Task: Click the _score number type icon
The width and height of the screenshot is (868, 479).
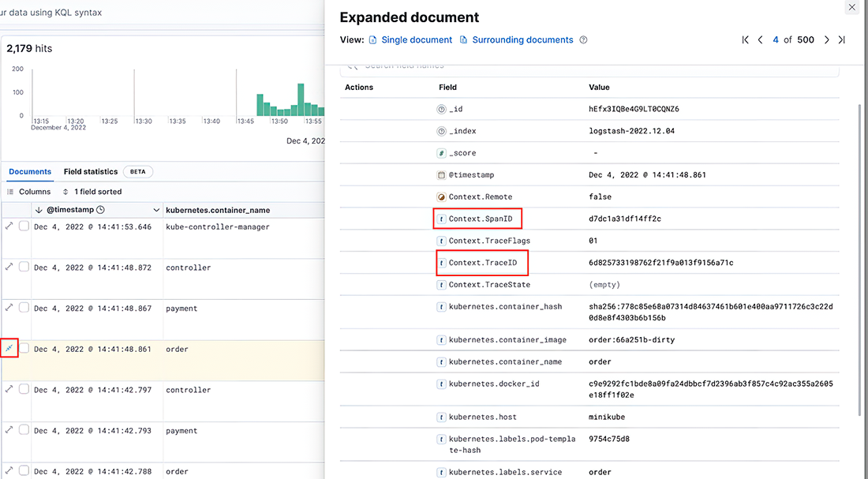Action: [x=441, y=153]
